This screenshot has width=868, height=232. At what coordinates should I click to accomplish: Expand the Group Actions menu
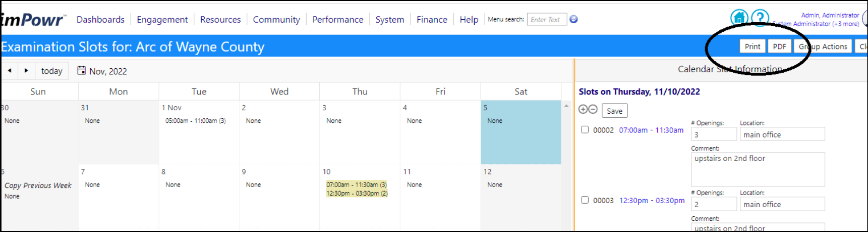point(823,47)
